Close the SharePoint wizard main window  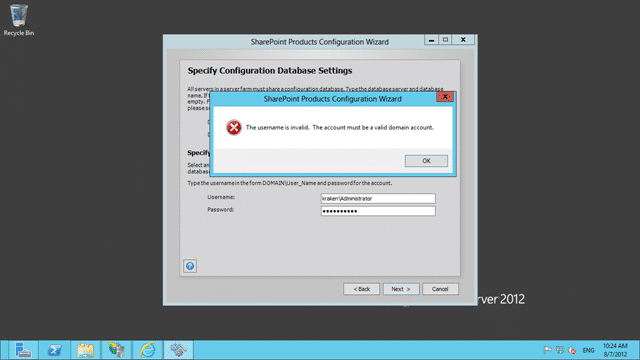[463, 40]
